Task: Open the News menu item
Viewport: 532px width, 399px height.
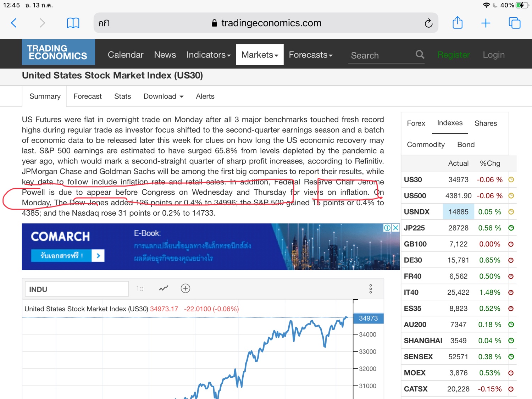Action: [165, 55]
